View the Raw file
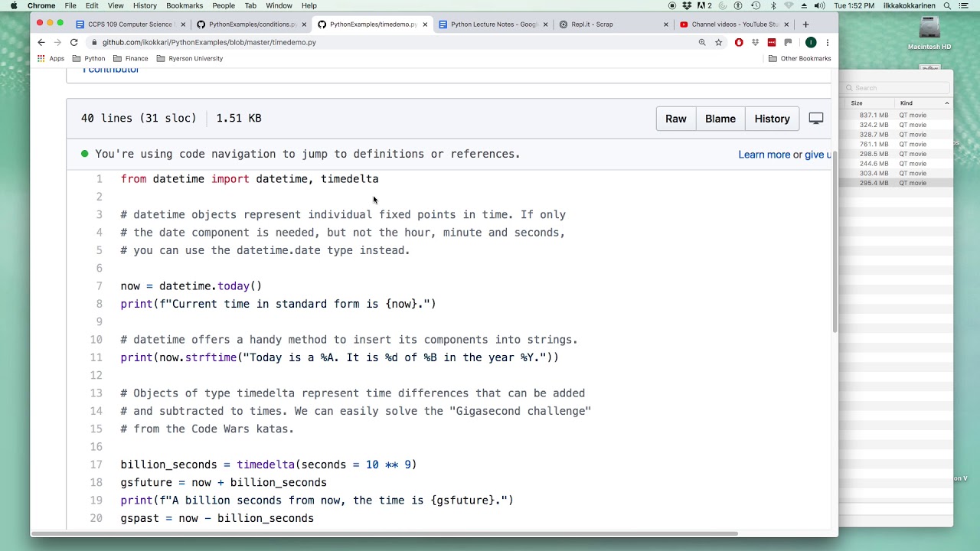The width and height of the screenshot is (980, 551). [x=676, y=119]
